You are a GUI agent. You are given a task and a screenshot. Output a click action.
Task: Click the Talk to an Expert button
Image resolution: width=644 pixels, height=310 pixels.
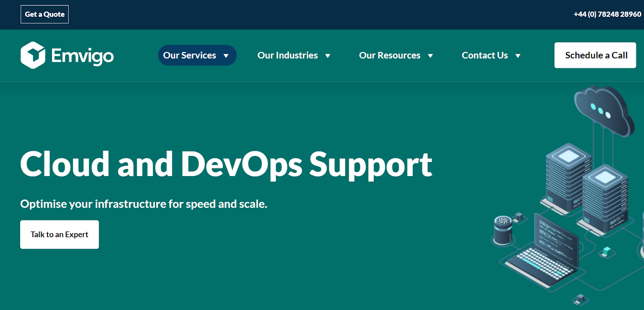tap(60, 234)
